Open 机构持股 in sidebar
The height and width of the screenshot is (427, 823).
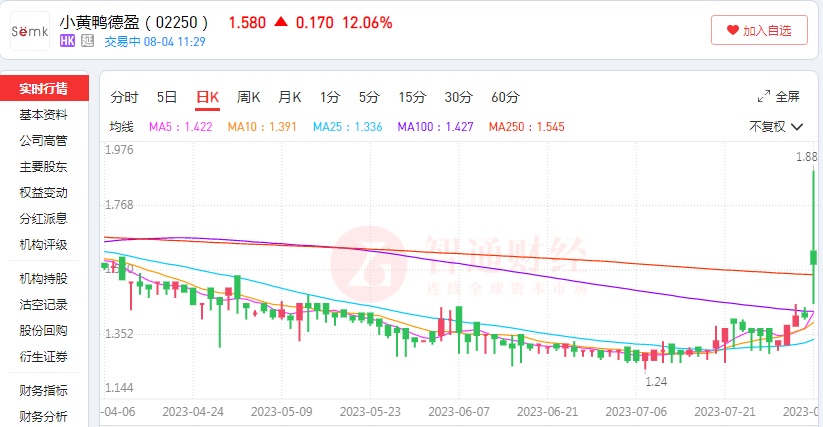click(44, 279)
